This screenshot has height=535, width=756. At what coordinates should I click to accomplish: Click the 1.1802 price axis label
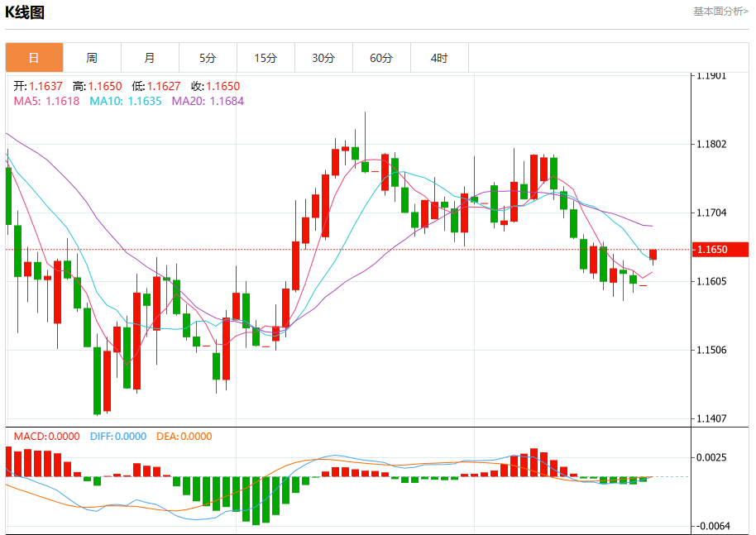(711, 144)
